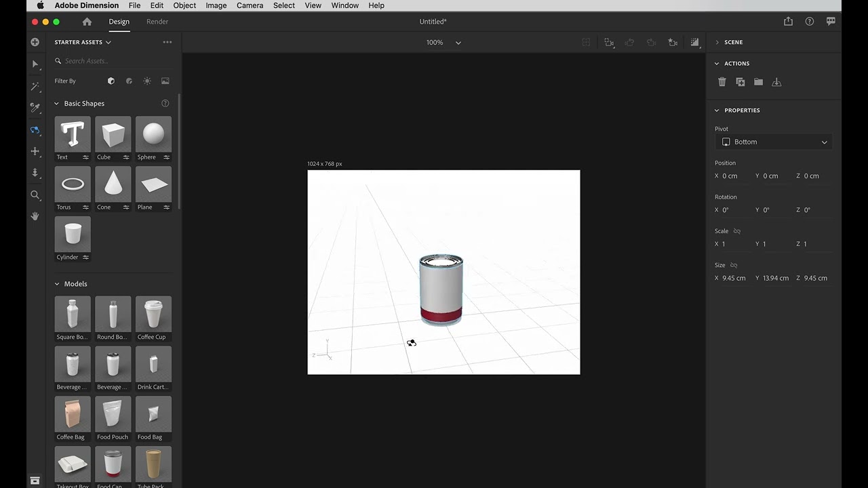Select the Coffee Cup model thumbnail
The height and width of the screenshot is (488, 868).
153,314
